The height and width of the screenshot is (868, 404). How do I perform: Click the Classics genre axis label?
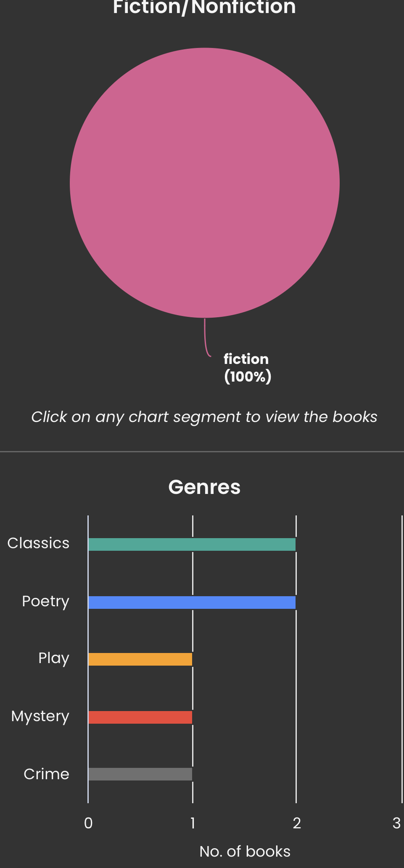(x=38, y=543)
